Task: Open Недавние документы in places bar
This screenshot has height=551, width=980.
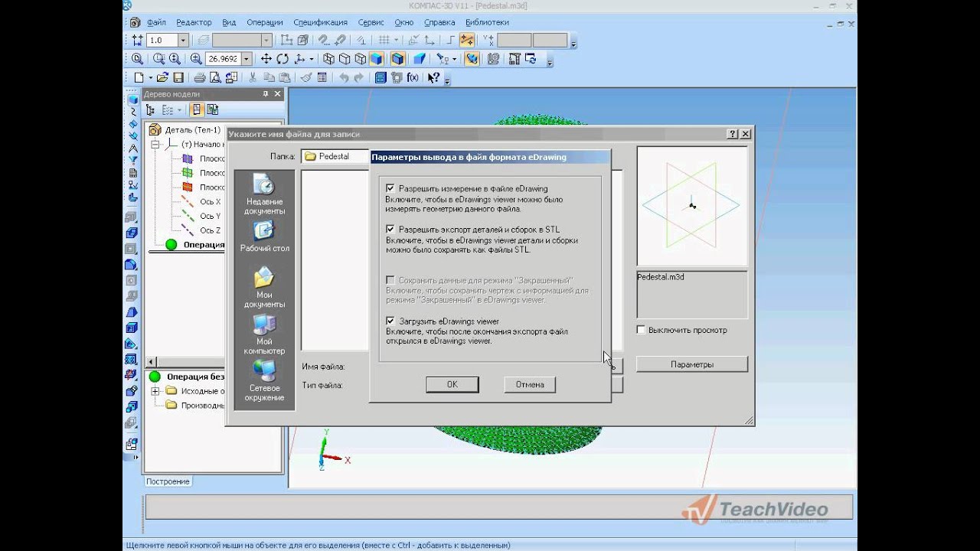Action: [264, 194]
